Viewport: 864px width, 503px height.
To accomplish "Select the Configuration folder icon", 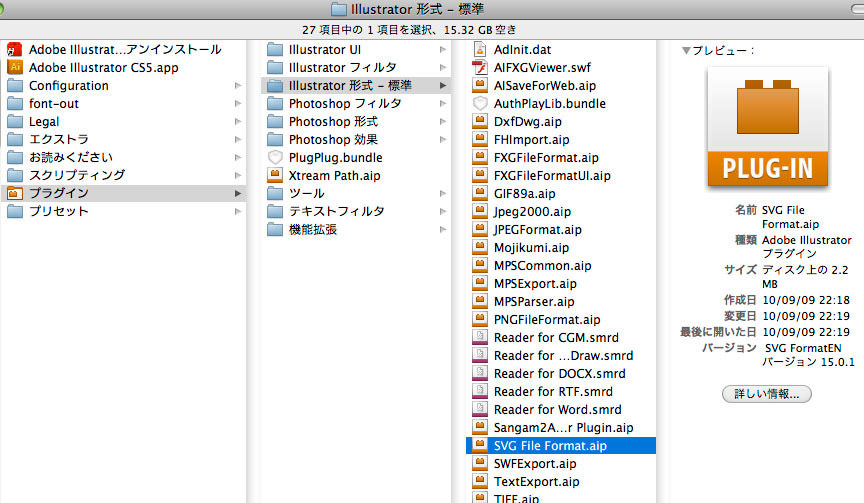I will tap(14, 86).
